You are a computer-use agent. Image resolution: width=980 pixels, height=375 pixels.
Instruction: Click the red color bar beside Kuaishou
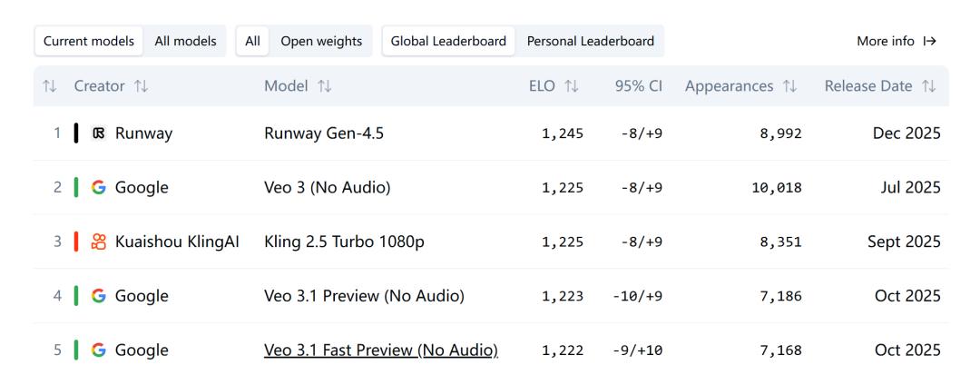coord(76,242)
